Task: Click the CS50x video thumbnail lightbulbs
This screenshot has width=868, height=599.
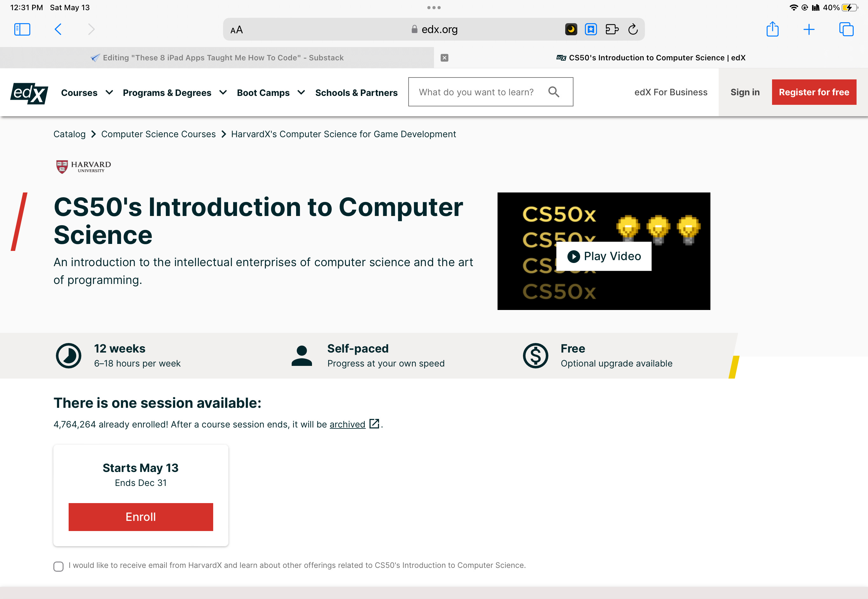Action: 658,229
